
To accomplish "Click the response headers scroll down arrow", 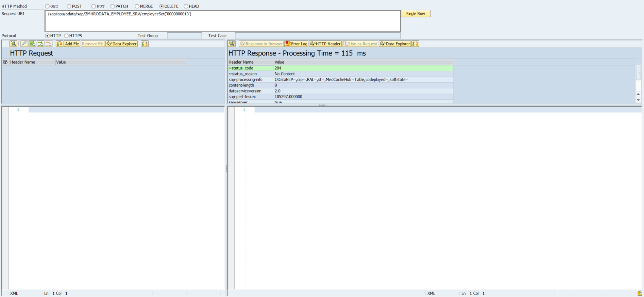I will 638,100.
